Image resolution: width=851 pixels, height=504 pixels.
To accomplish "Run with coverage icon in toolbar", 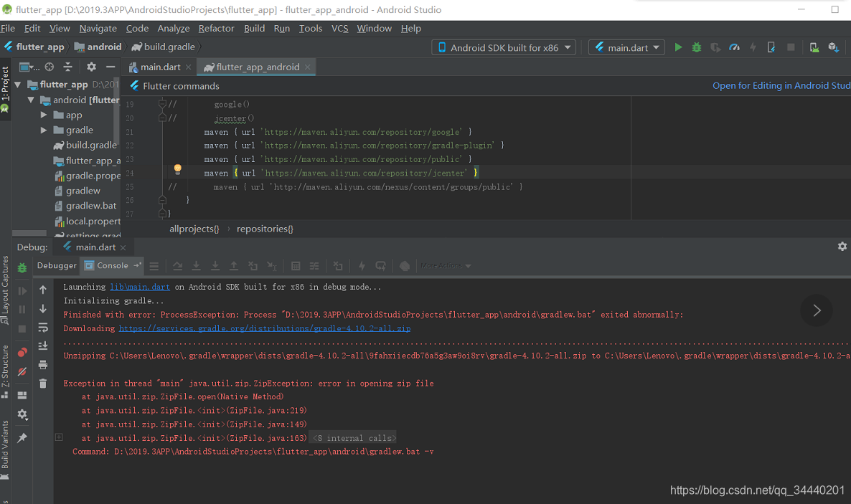I will click(x=715, y=47).
